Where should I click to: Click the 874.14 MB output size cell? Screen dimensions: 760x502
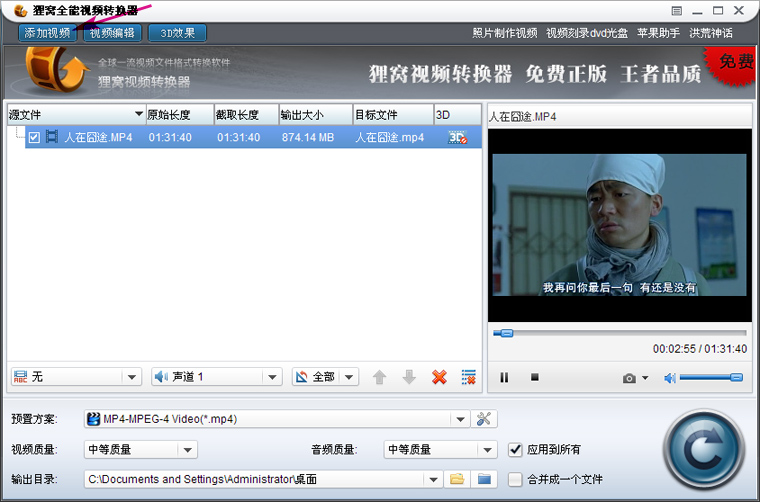pyautogui.click(x=308, y=137)
